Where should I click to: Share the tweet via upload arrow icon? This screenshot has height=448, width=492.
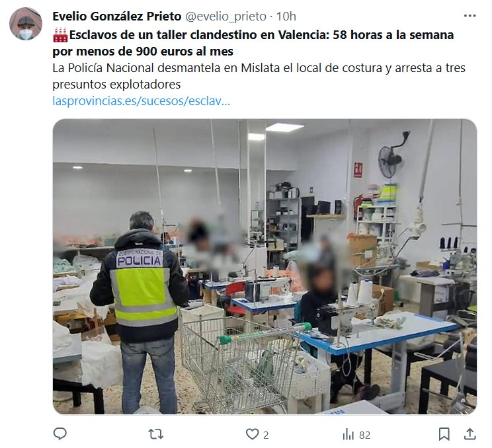click(x=470, y=435)
